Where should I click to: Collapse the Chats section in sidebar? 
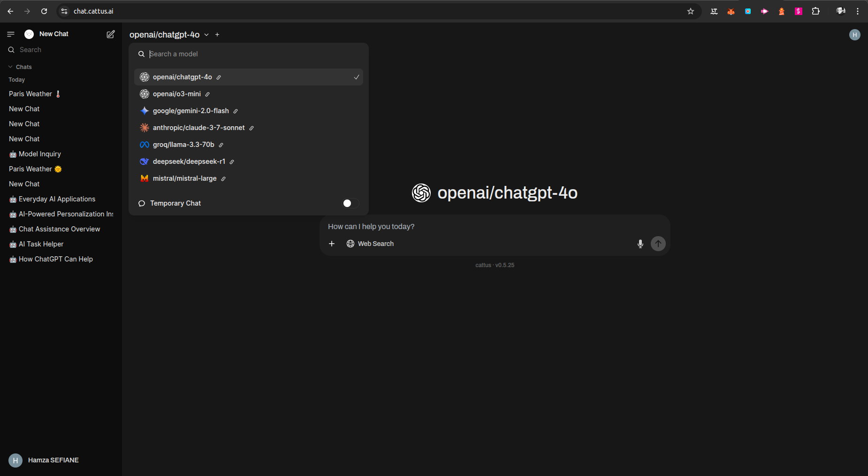[x=20, y=67]
